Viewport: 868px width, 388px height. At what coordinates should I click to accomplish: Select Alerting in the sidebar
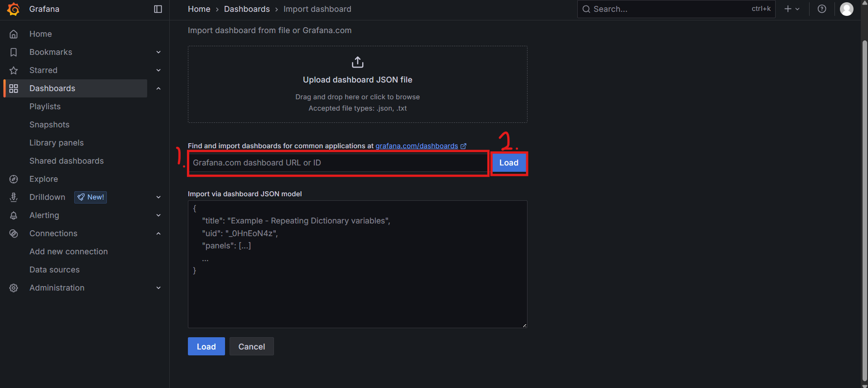(44, 215)
